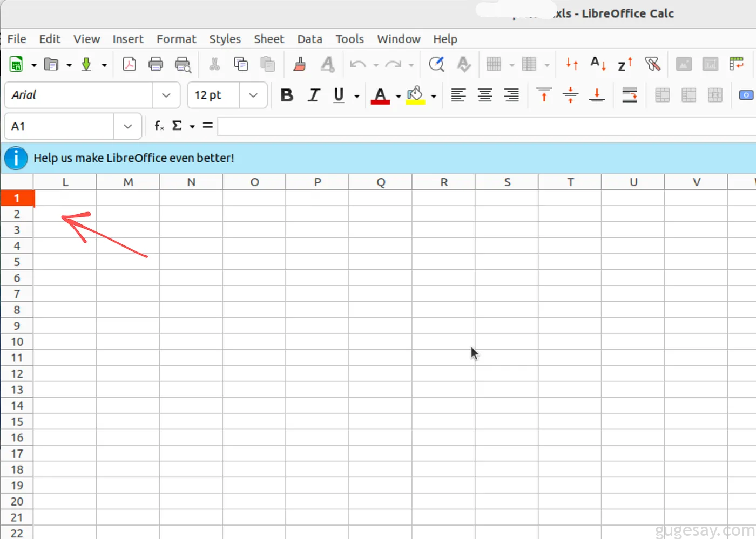Image resolution: width=756 pixels, height=539 pixels.
Task: Align cell content to top
Action: [544, 95]
